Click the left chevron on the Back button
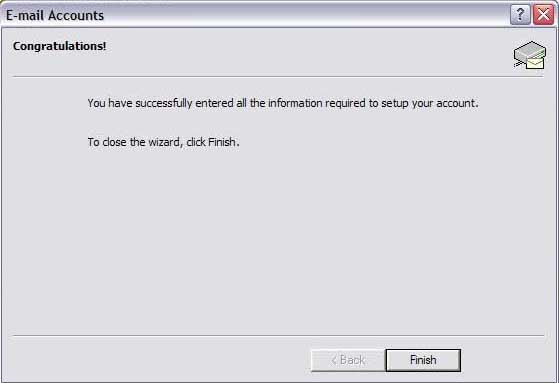Viewport: 559px width, 383px height. [334, 360]
